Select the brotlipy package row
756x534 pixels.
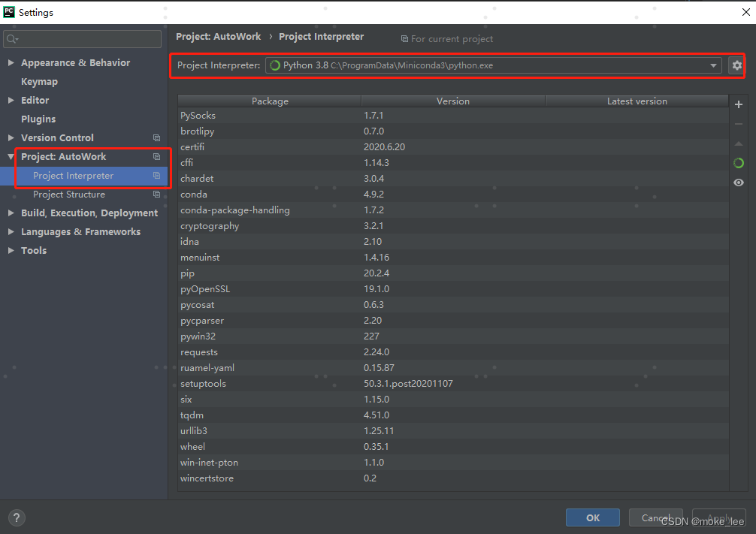pyautogui.click(x=453, y=131)
